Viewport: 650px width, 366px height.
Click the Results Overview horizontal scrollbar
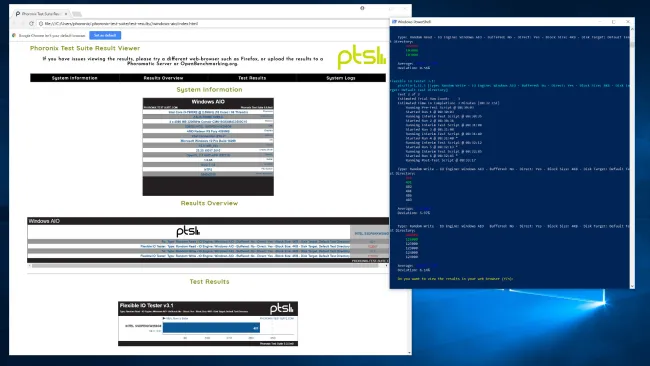point(208,266)
